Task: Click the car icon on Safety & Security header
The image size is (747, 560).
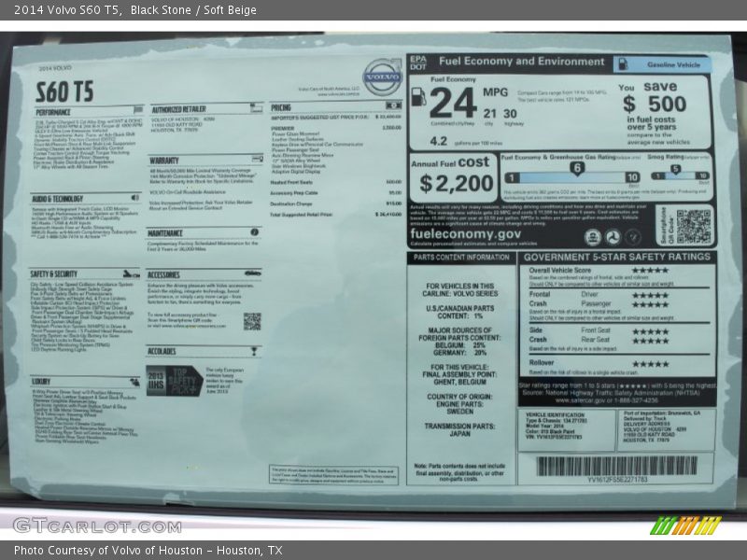Action: [x=131, y=273]
